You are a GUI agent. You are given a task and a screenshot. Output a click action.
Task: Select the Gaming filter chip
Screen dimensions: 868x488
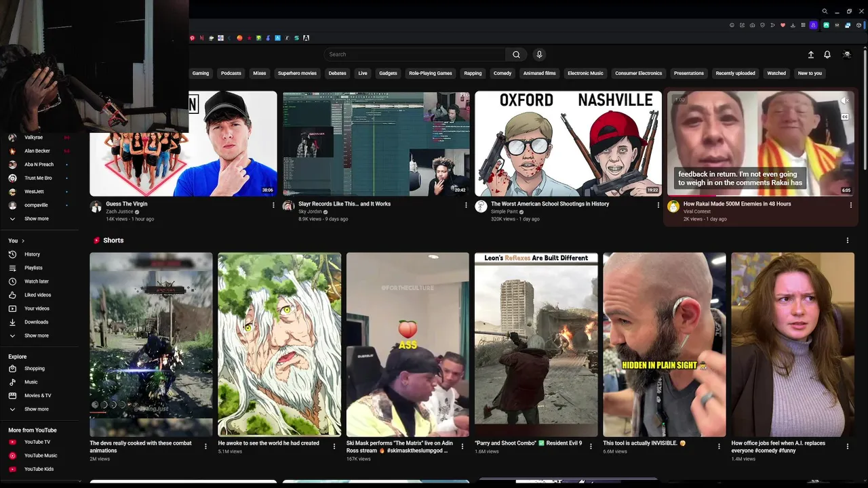[201, 73]
